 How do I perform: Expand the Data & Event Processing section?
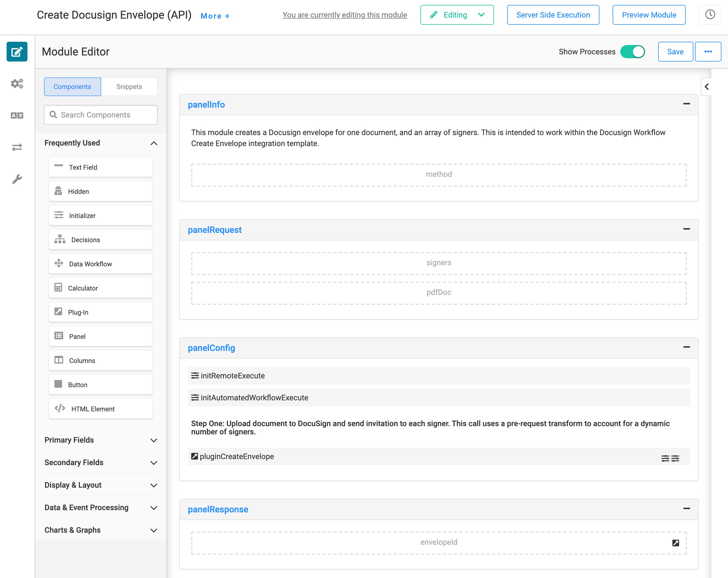[x=154, y=508]
